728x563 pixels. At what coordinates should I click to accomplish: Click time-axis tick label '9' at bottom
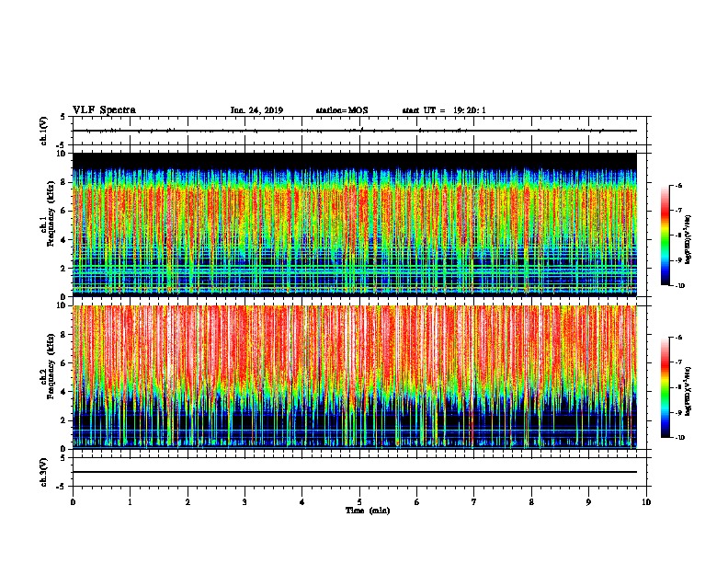coord(588,501)
